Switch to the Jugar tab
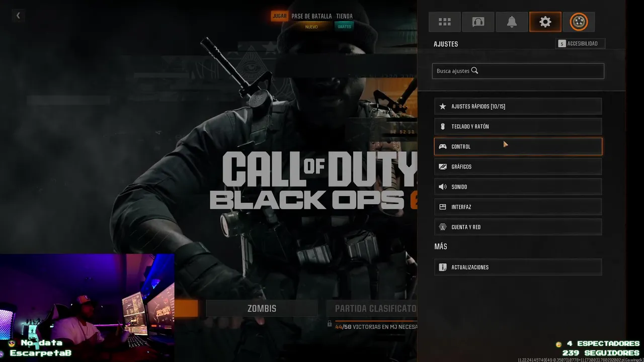 pyautogui.click(x=279, y=16)
